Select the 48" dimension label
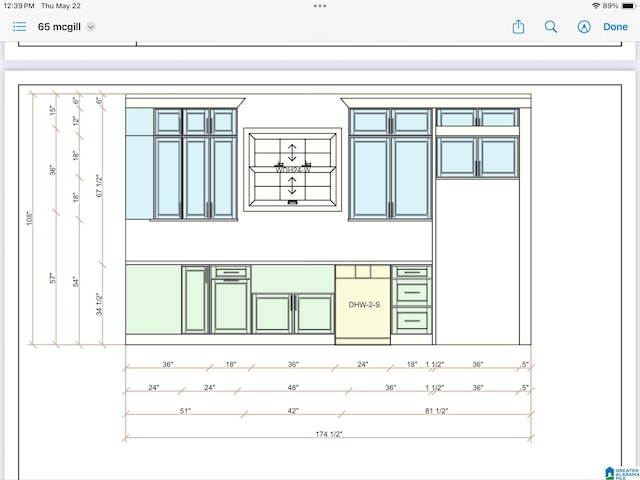The image size is (640, 480). 293,387
